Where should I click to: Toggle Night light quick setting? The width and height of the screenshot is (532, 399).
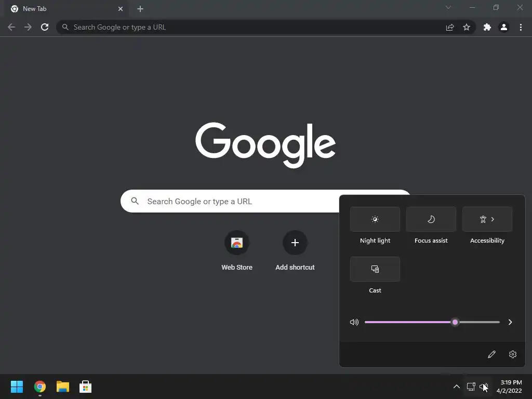pyautogui.click(x=375, y=219)
